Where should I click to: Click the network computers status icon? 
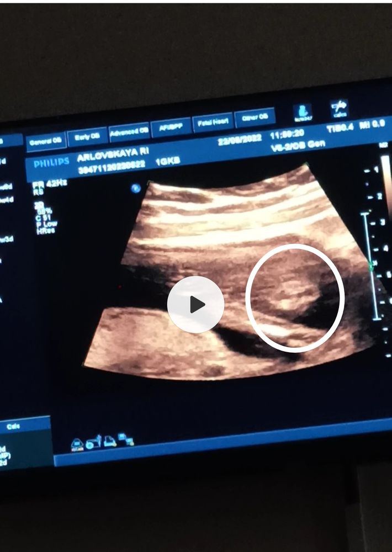click(126, 439)
